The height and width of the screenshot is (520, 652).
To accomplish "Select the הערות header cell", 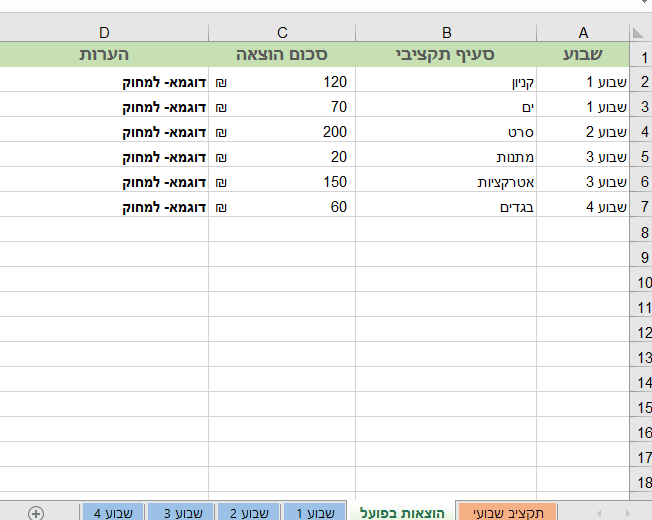I will pyautogui.click(x=104, y=54).
